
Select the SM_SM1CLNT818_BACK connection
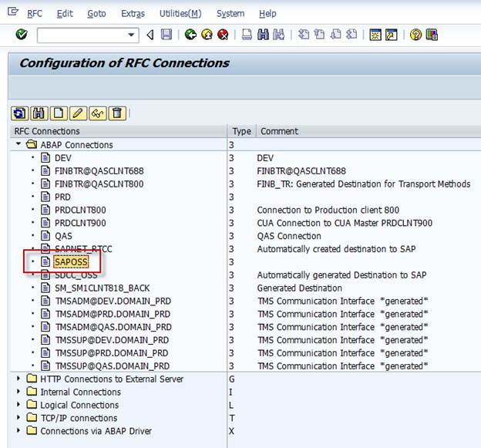[x=103, y=288]
